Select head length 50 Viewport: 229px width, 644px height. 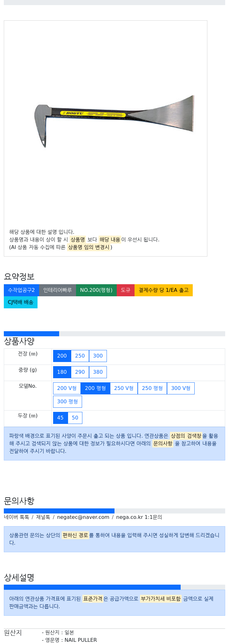(x=75, y=418)
